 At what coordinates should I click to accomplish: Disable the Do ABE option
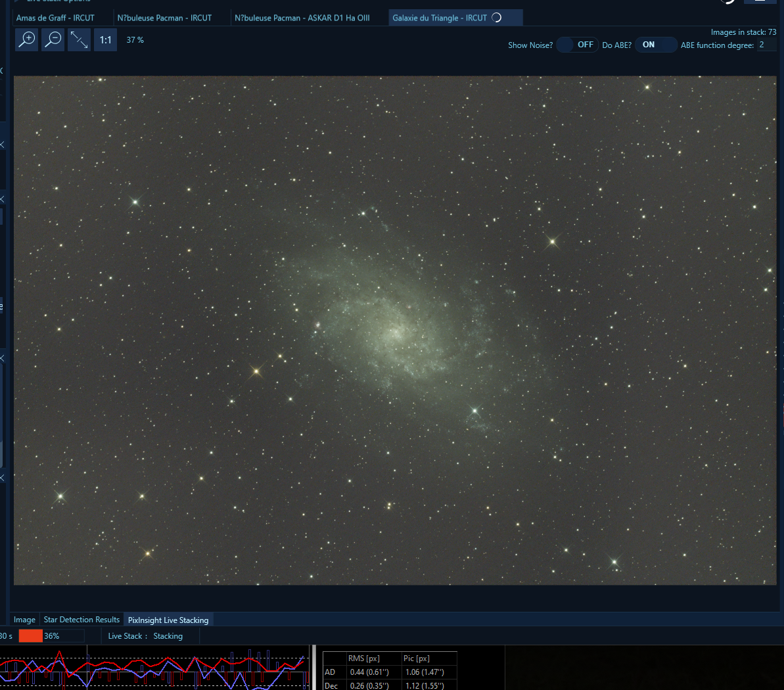[x=655, y=45]
